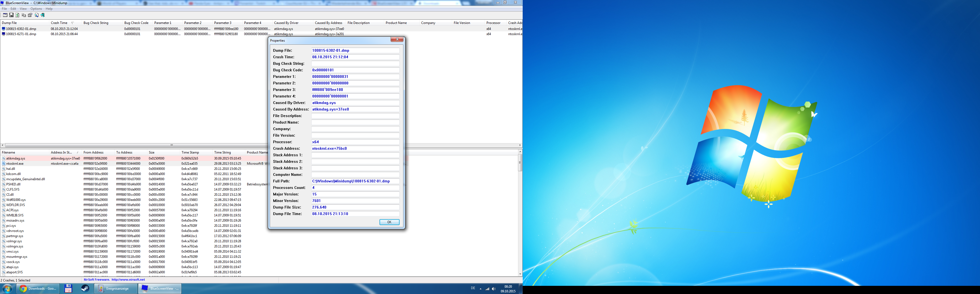Select the 100815-6271-01.dmp dump file

[21, 34]
